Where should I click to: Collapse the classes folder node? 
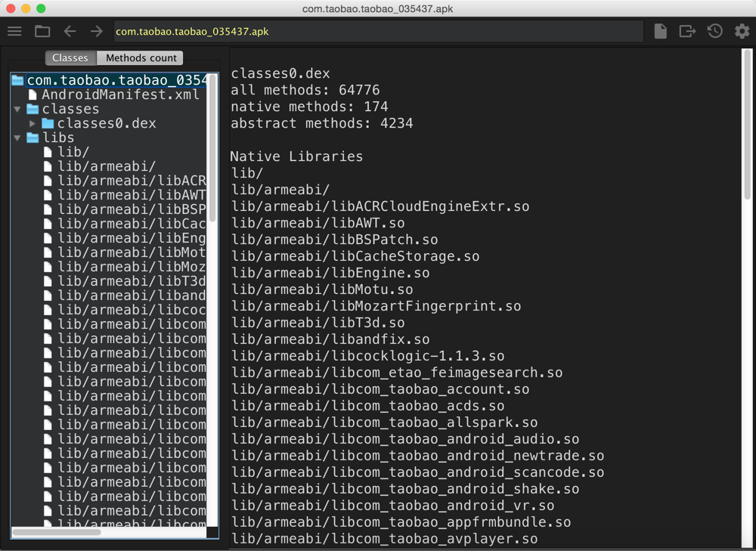(17, 110)
